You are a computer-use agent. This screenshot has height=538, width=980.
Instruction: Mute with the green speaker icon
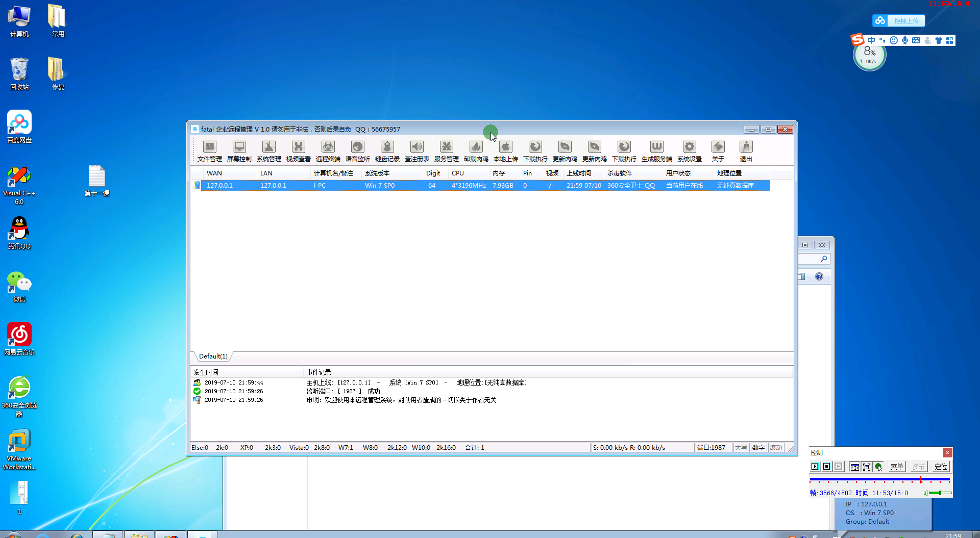click(925, 493)
